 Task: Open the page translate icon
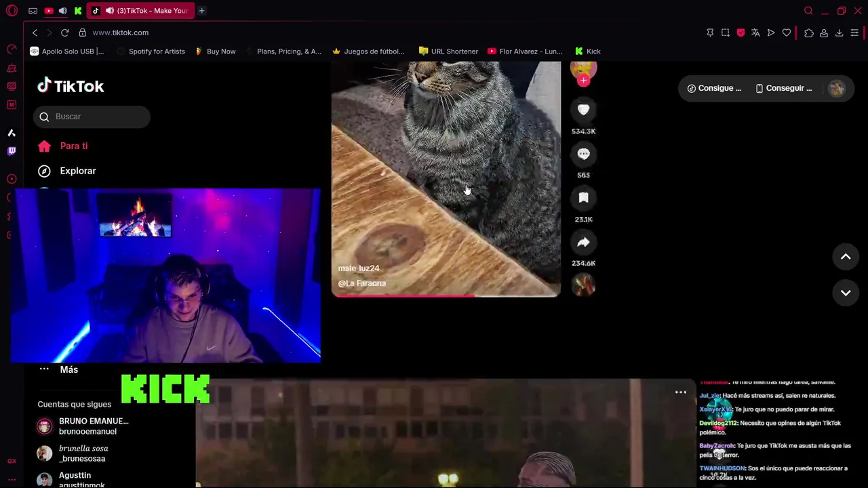coord(755,33)
